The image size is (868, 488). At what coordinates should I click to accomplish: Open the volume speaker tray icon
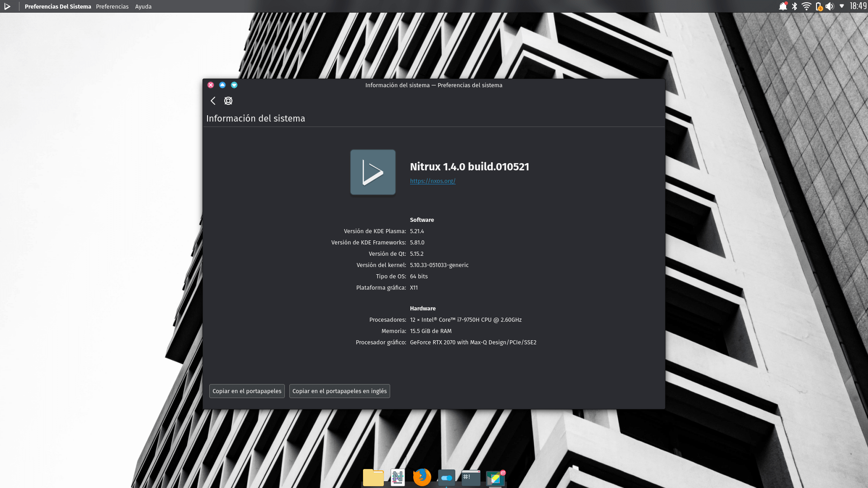830,6
